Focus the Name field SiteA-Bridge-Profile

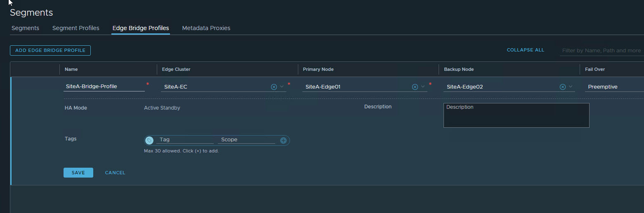(104, 87)
